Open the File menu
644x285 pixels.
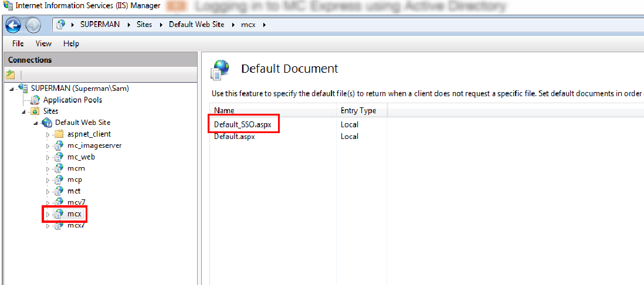(18, 43)
